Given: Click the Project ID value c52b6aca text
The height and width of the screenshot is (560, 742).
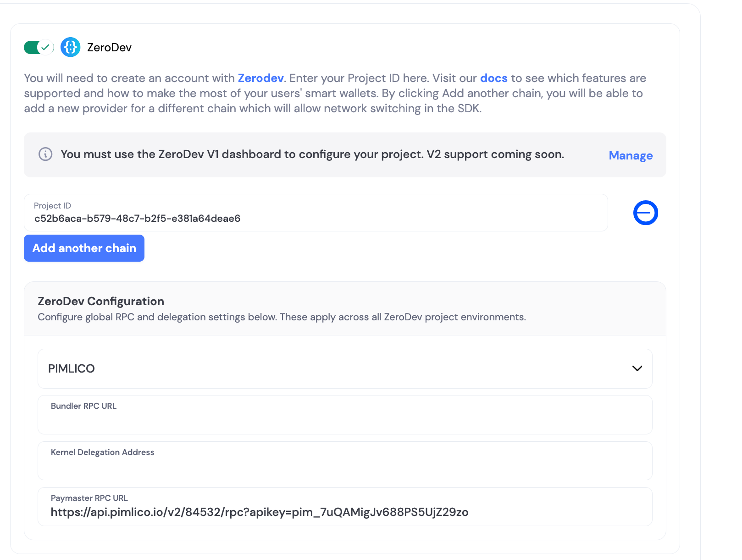Looking at the screenshot, I should click(138, 219).
